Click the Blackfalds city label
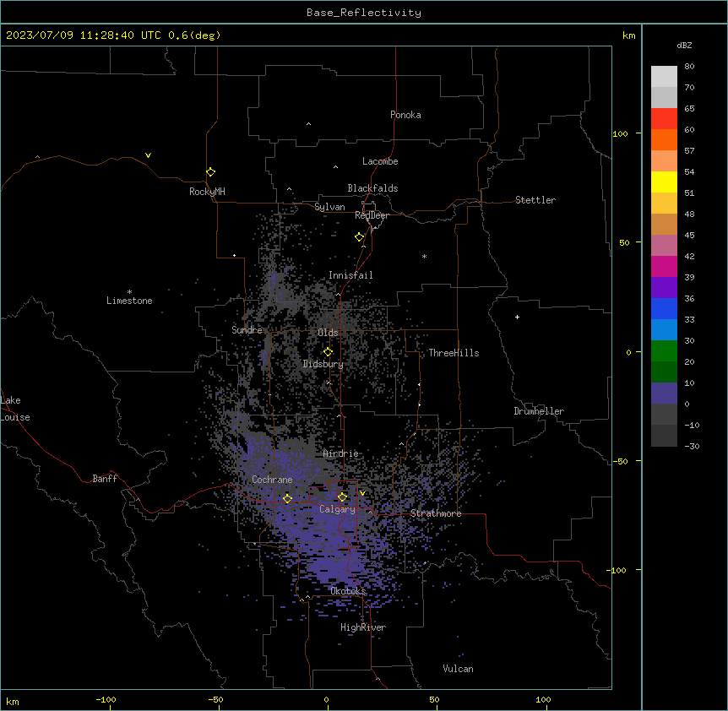The height and width of the screenshot is (711, 728). click(x=372, y=188)
